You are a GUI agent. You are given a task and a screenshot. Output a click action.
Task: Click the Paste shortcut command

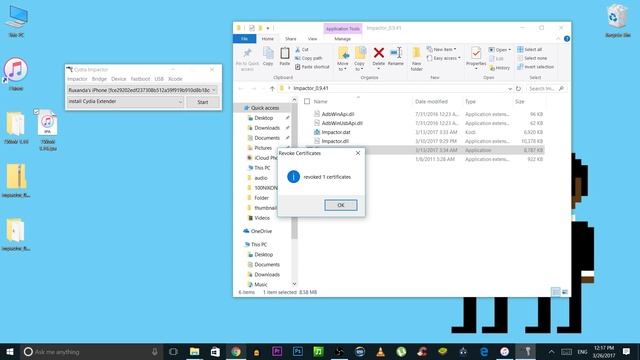pos(312,67)
